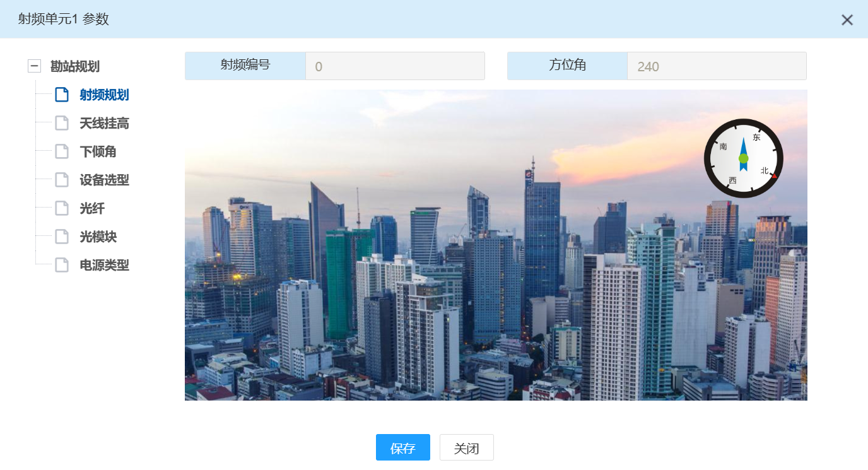868x470 pixels.
Task: Click the document icon beside 电源类型
Action: pyautogui.click(x=62, y=265)
